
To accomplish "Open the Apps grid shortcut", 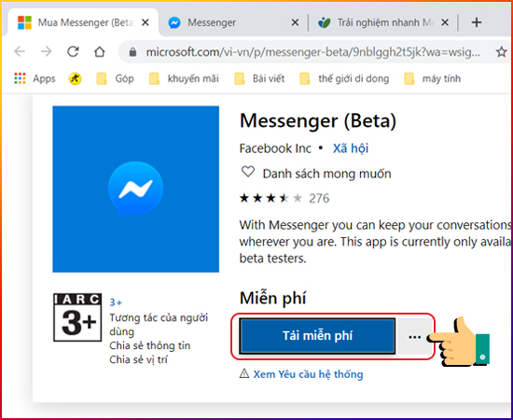I will (35, 78).
